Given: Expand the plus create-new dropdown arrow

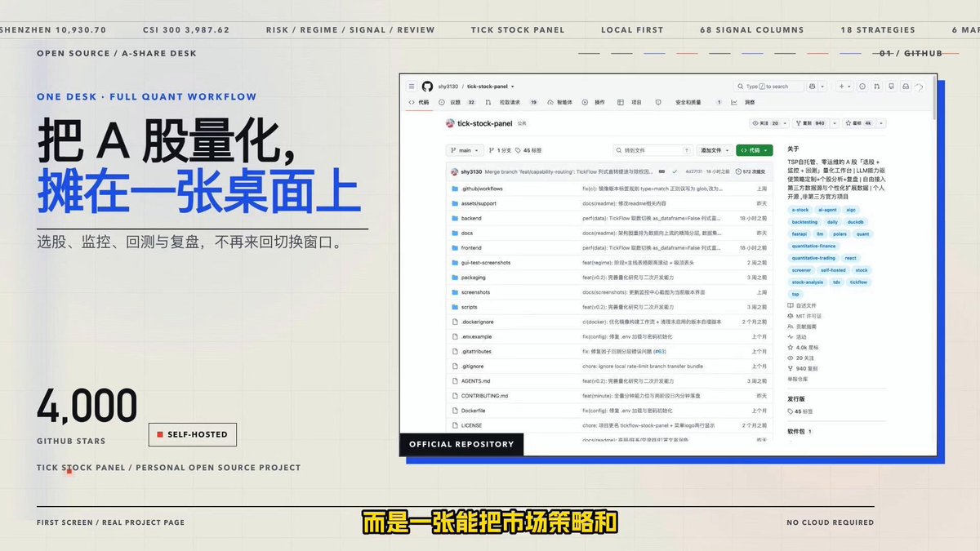Looking at the screenshot, I should coord(850,86).
